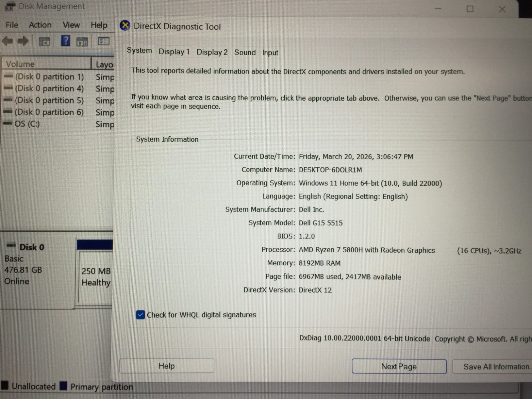Click the Back arrow in Disk Management toolbar
The width and height of the screenshot is (532, 399).
click(7, 41)
